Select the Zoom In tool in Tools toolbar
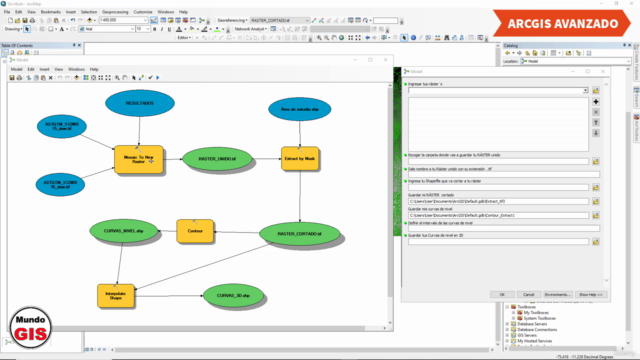Viewport: 640px width, 360px height. coord(319,38)
